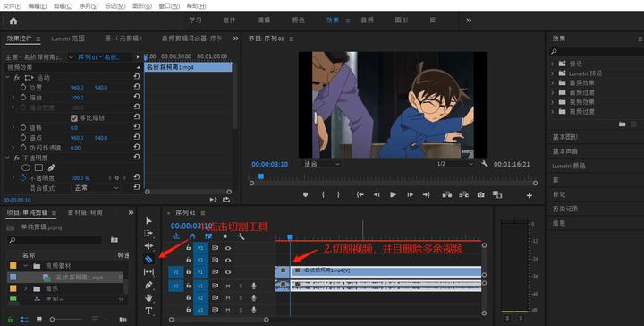This screenshot has height=326, width=644.
Task: Click Go to Out point button
Action: pos(427,195)
